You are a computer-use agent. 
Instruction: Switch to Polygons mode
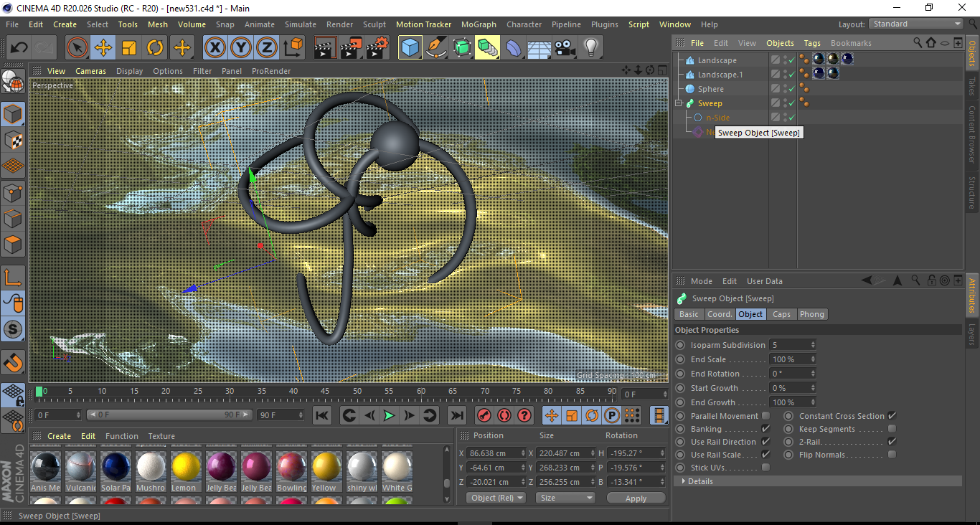coord(13,245)
